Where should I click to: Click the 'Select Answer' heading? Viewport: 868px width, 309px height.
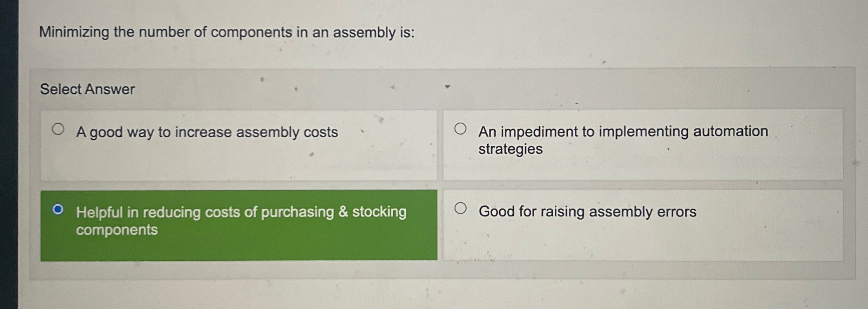[x=87, y=89]
